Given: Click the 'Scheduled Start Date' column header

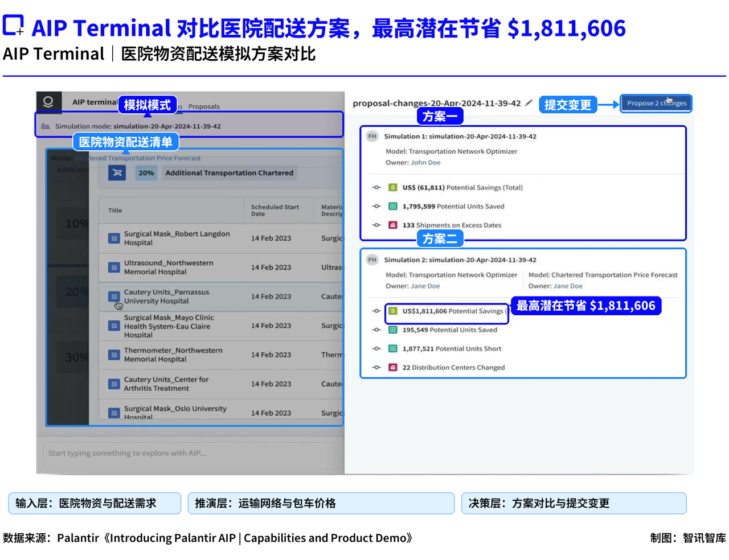Looking at the screenshot, I should click(x=275, y=211).
